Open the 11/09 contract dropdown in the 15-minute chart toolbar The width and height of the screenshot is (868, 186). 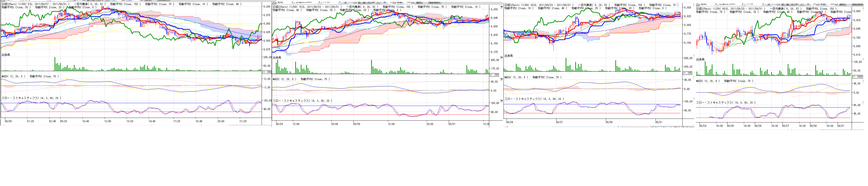point(339,2)
